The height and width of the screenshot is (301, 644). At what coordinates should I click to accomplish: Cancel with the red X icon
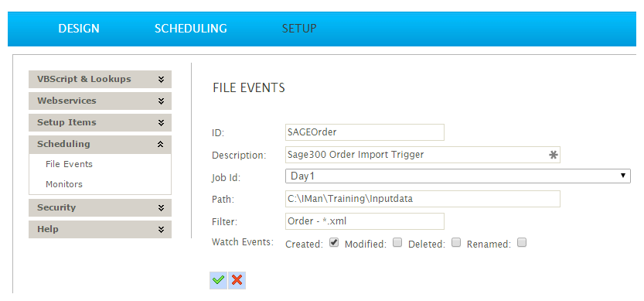(237, 280)
